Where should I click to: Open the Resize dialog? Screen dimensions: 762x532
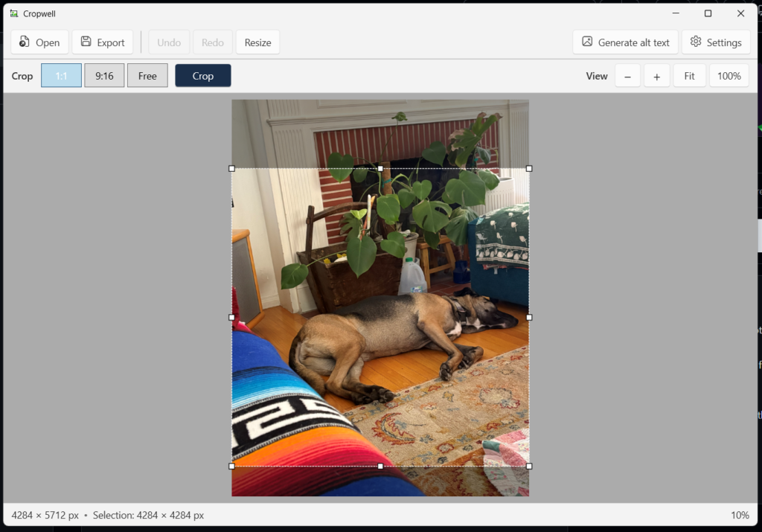257,42
